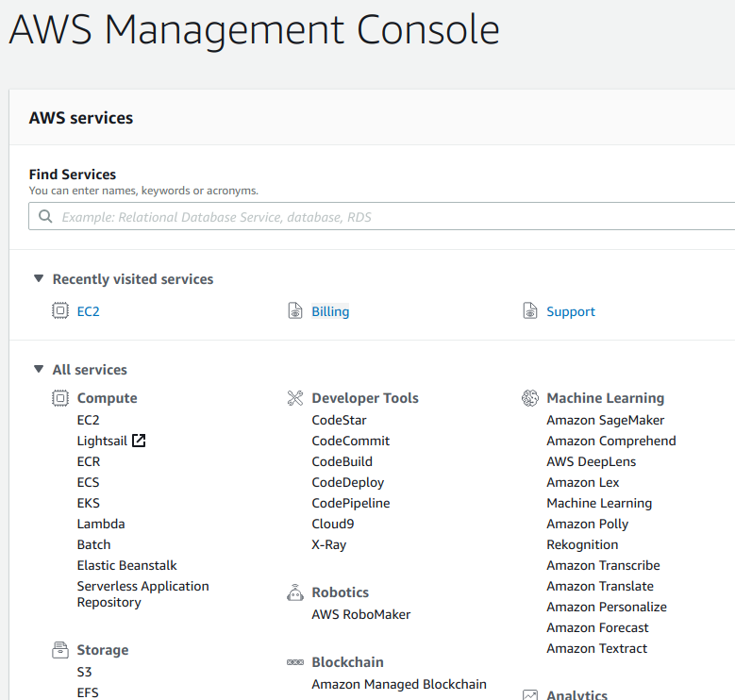The height and width of the screenshot is (700, 735).
Task: Focus the Find Services search field
Action: [x=381, y=216]
